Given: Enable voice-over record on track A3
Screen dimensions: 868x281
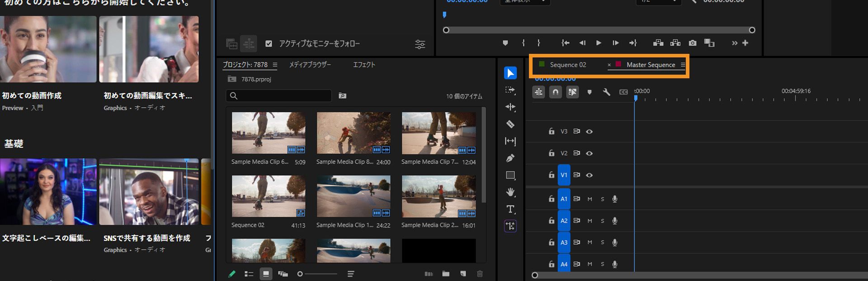Looking at the screenshot, I should pos(615,243).
